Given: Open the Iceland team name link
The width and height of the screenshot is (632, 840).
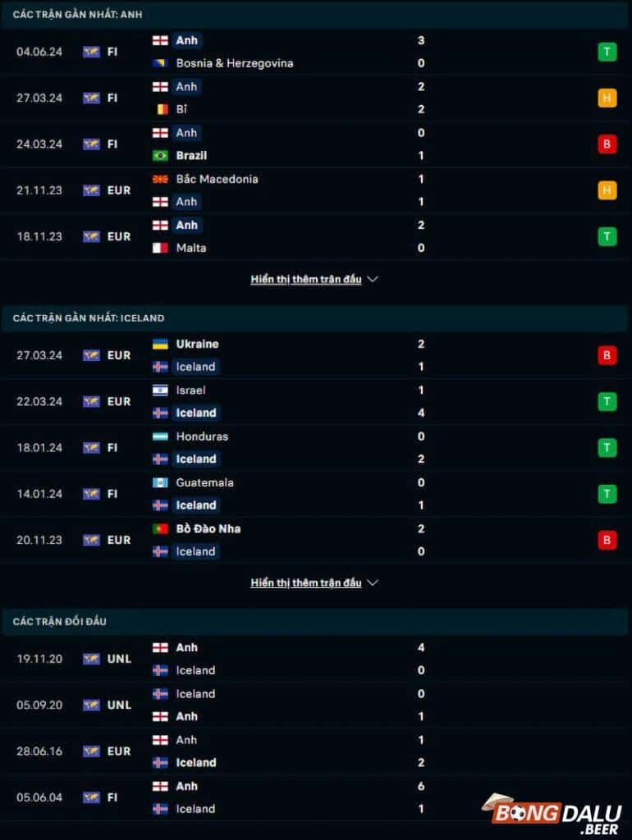Looking at the screenshot, I should [x=195, y=367].
